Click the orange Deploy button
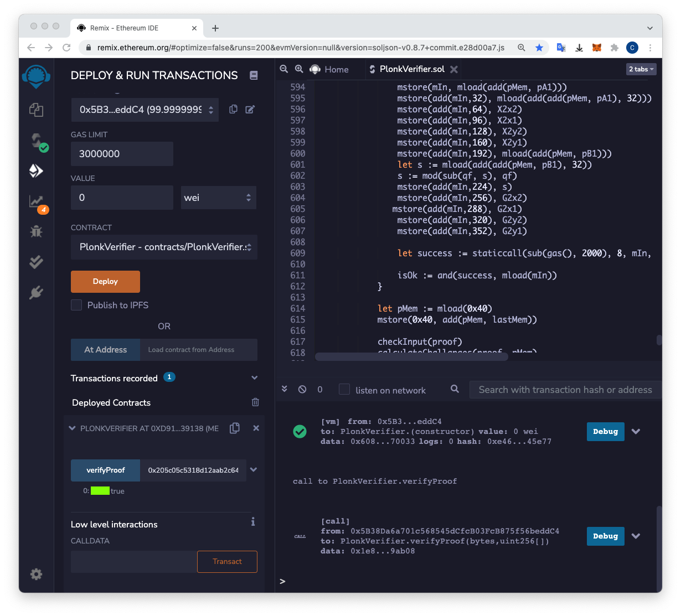The image size is (681, 616). (105, 282)
